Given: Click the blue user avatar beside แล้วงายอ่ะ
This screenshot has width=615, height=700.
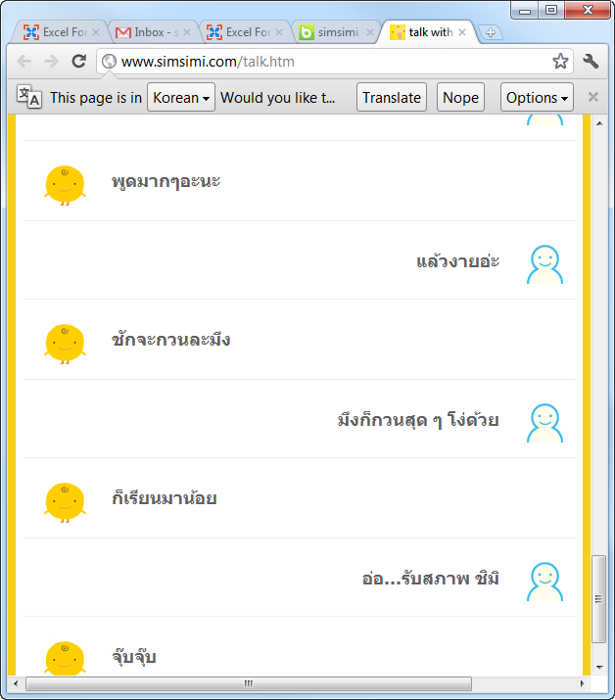Looking at the screenshot, I should (x=544, y=263).
